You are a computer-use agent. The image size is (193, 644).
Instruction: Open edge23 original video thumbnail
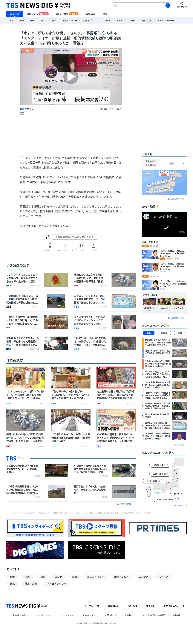click(x=164, y=301)
